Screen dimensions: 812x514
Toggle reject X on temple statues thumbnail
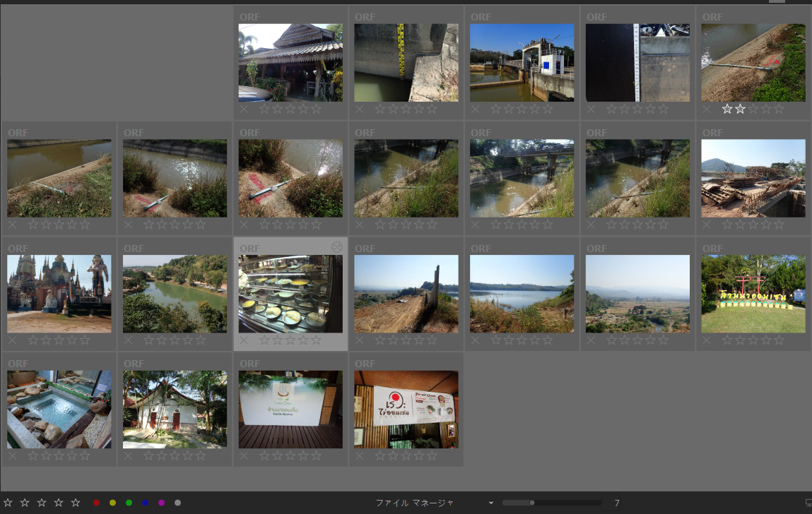pos(13,340)
